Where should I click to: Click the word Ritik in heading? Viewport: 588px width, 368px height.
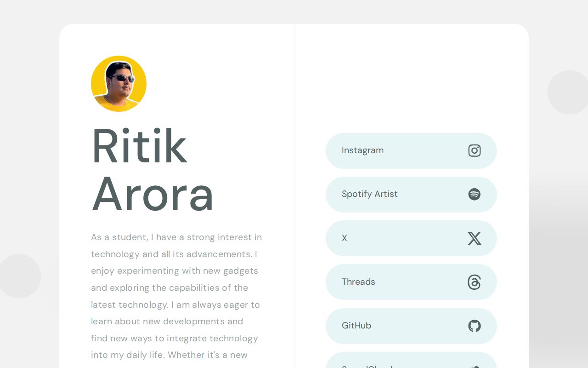tap(139, 146)
